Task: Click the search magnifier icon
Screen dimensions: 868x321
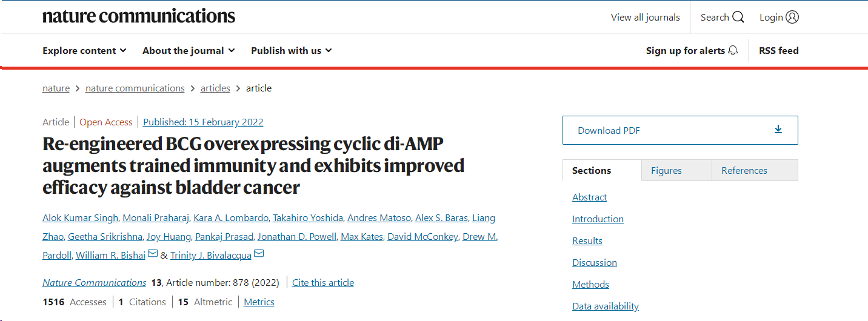Action: 738,18
